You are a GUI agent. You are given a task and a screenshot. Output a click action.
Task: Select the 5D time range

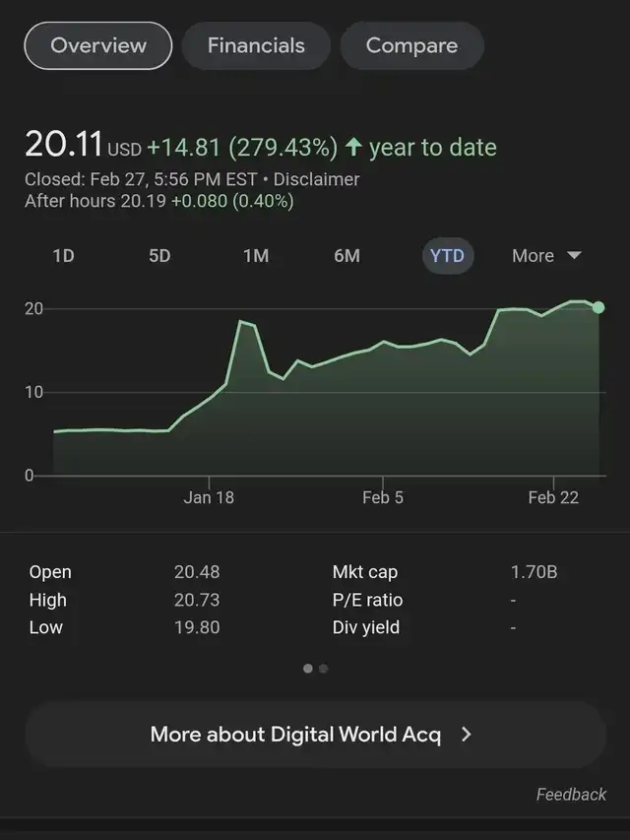[x=159, y=256]
